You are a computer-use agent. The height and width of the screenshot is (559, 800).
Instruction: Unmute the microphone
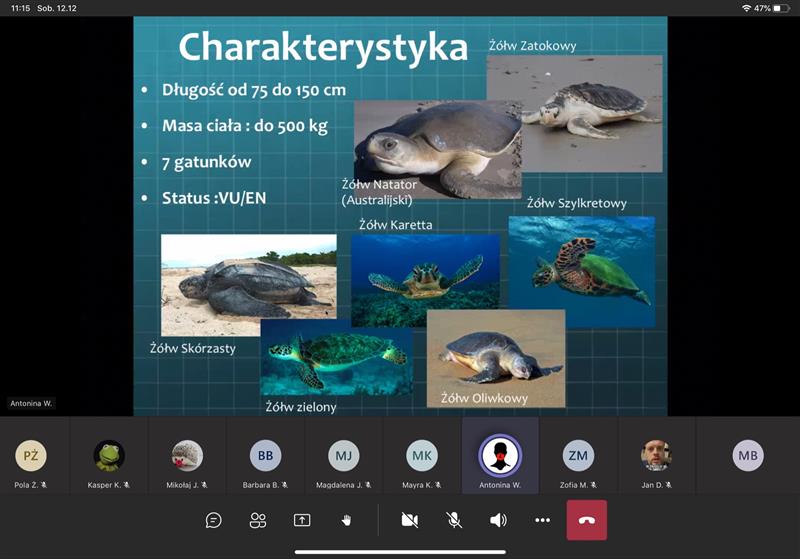click(454, 520)
